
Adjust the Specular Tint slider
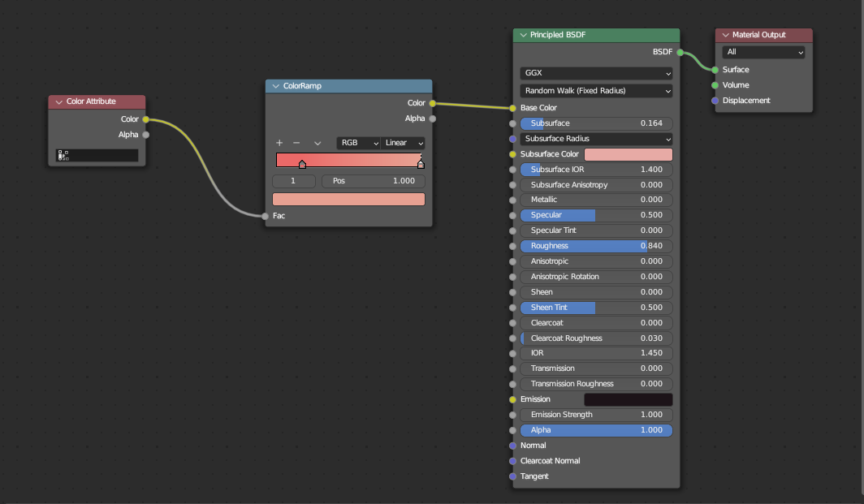click(x=596, y=230)
